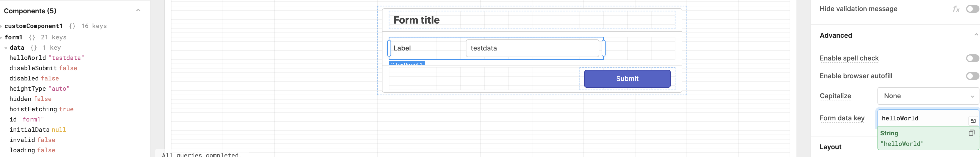Copy the String preview value icon
Screen dimensions: 980x157
[x=971, y=133]
